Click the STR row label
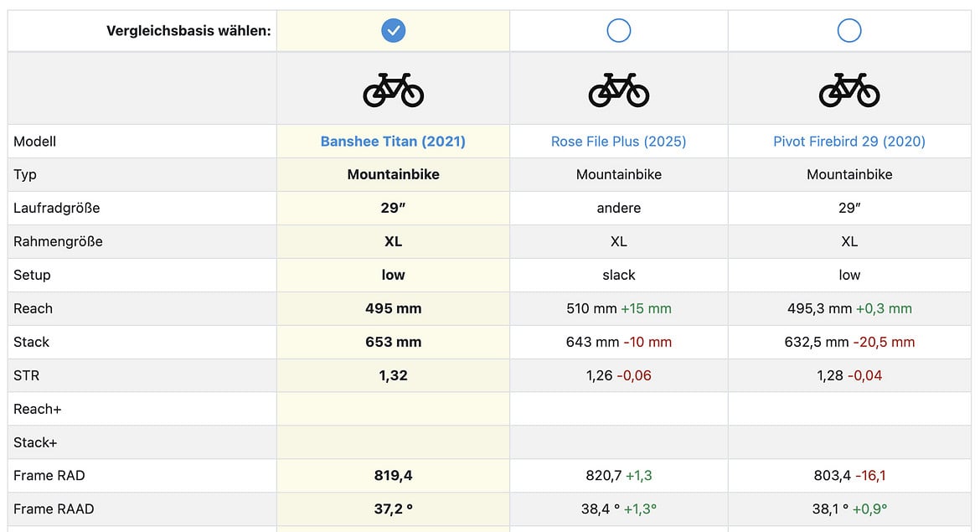The width and height of the screenshot is (980, 532). (26, 375)
